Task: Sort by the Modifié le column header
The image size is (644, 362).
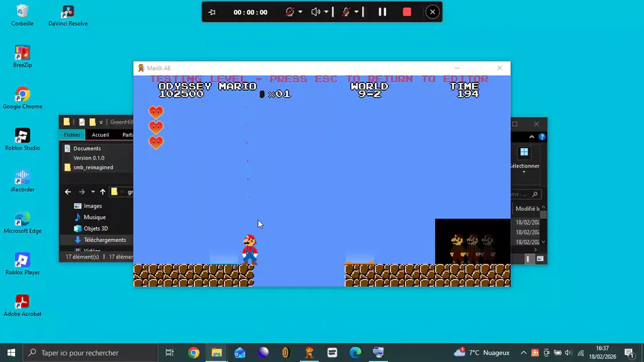Action: point(527,209)
